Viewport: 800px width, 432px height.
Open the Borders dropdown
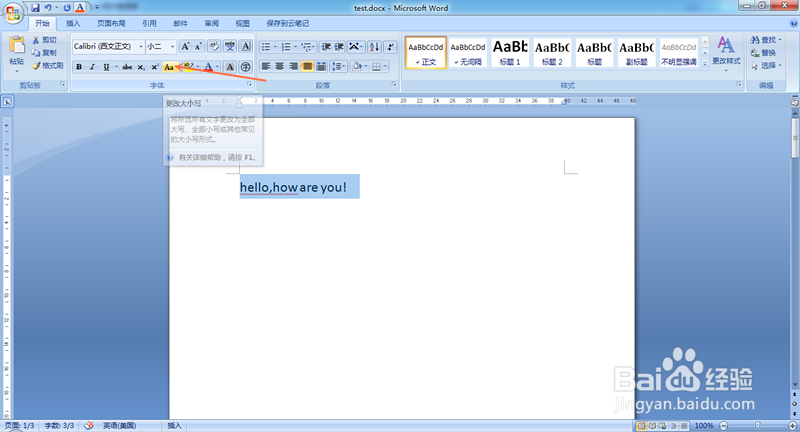[x=385, y=66]
